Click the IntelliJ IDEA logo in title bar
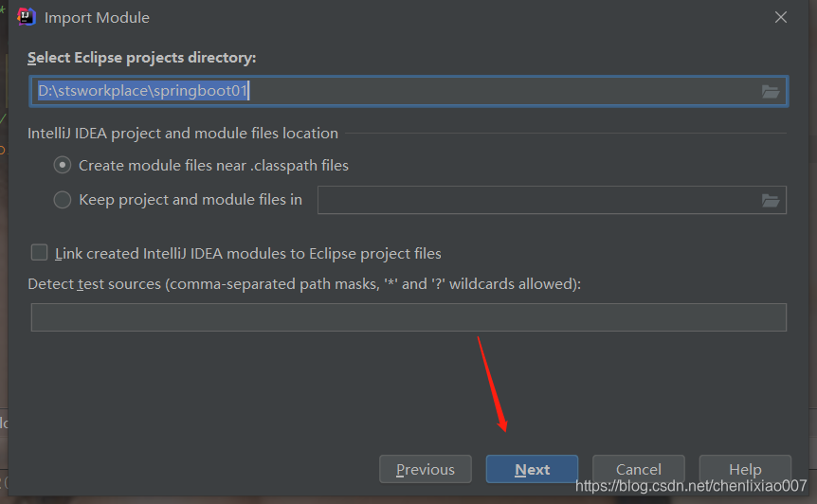The width and height of the screenshot is (817, 504). pos(26,17)
